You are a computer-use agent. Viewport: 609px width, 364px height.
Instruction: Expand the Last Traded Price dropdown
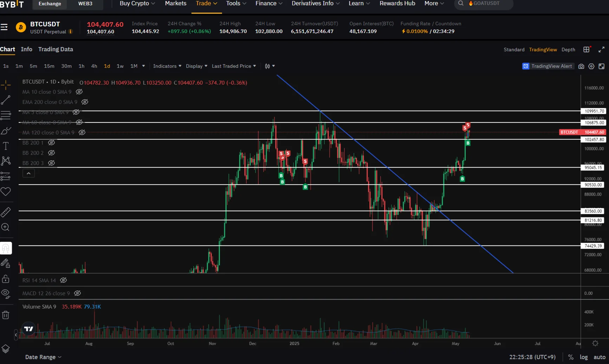pyautogui.click(x=234, y=66)
